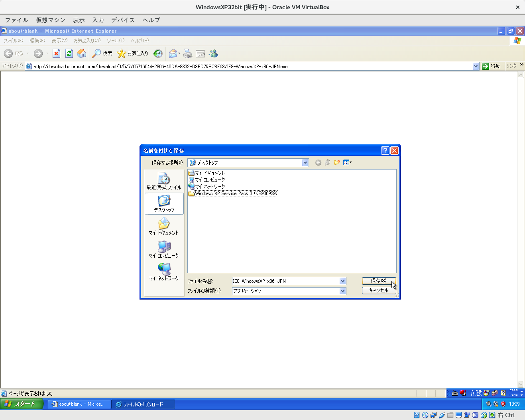Click the IME input mode あ般 indicator
Screen dimensions: 525x420
[476, 393]
